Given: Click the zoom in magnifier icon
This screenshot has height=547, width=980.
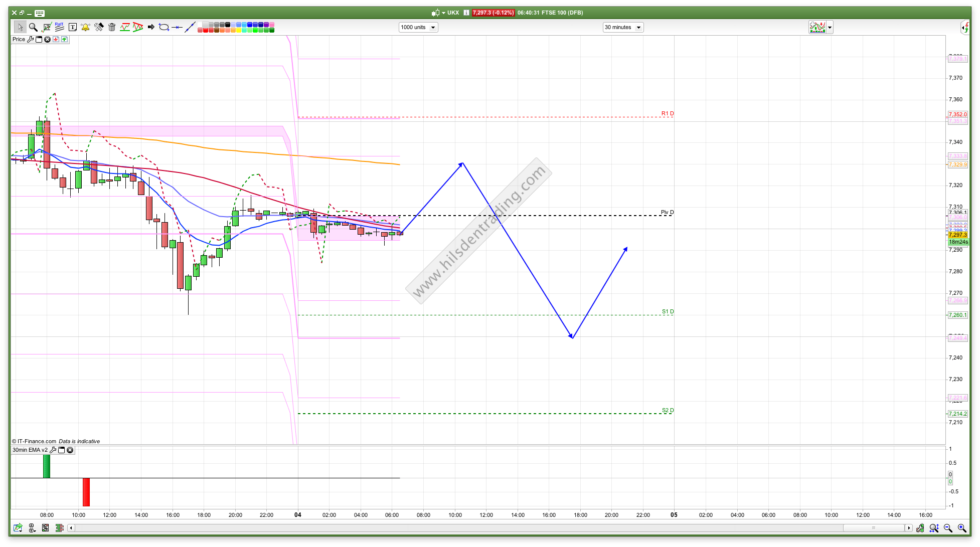Looking at the screenshot, I should [x=962, y=528].
